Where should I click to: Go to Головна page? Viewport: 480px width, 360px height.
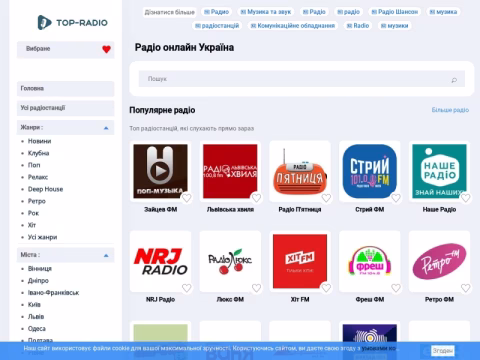[x=65, y=89]
